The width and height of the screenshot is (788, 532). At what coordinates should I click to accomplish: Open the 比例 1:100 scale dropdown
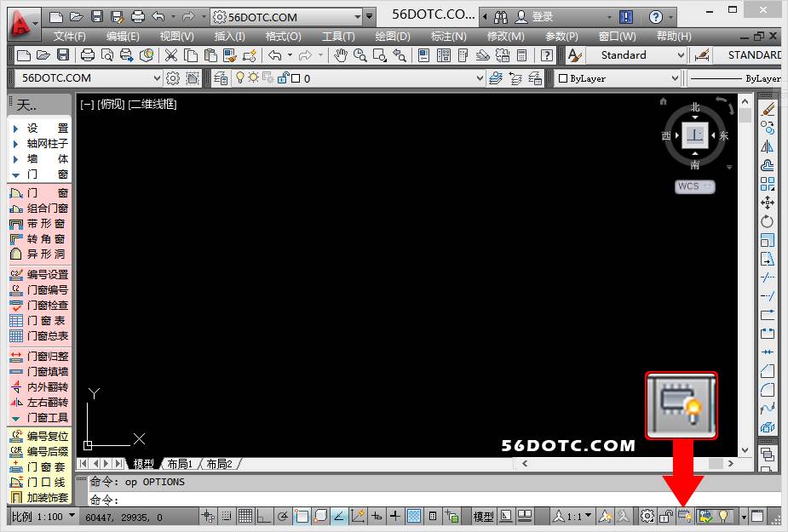pyautogui.click(x=43, y=517)
